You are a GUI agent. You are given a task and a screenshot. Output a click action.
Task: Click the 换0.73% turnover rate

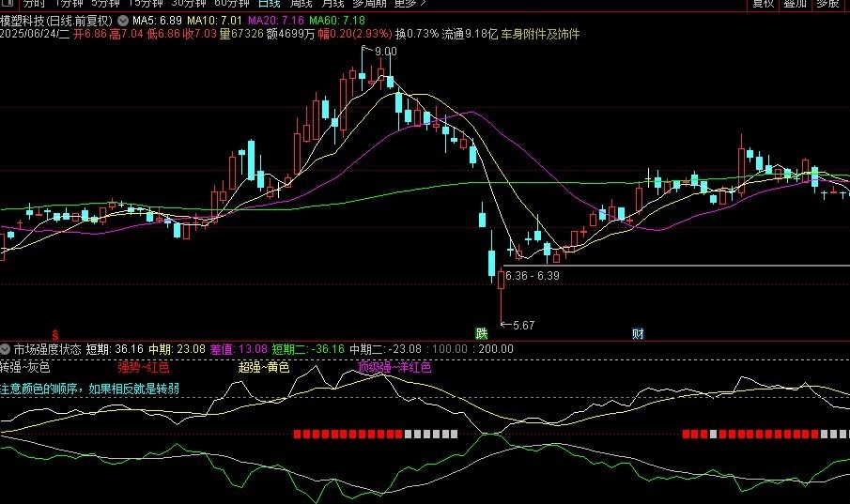pos(417,34)
